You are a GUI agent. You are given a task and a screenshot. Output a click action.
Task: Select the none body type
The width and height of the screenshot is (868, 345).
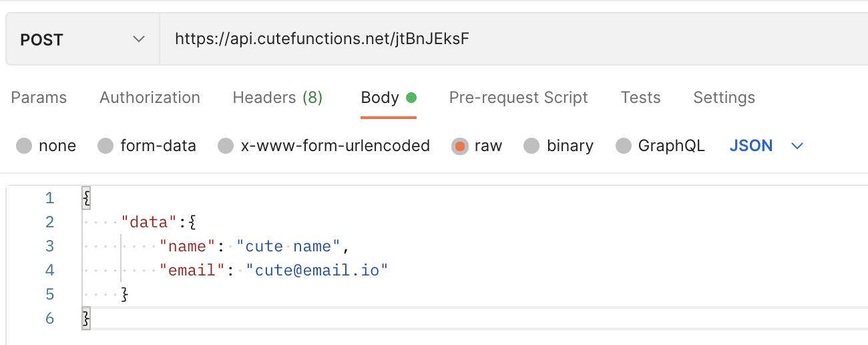[x=24, y=146]
